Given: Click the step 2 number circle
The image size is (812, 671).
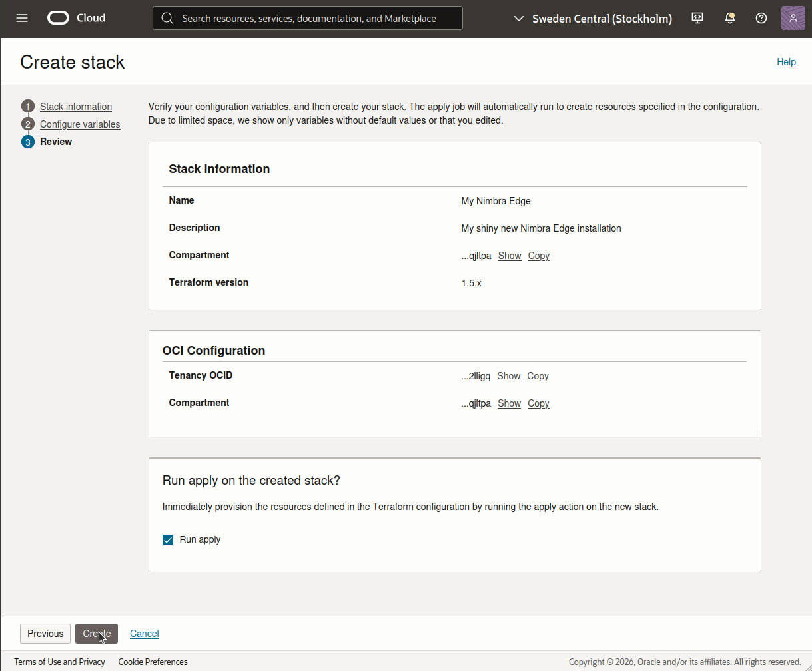Looking at the screenshot, I should tap(27, 124).
